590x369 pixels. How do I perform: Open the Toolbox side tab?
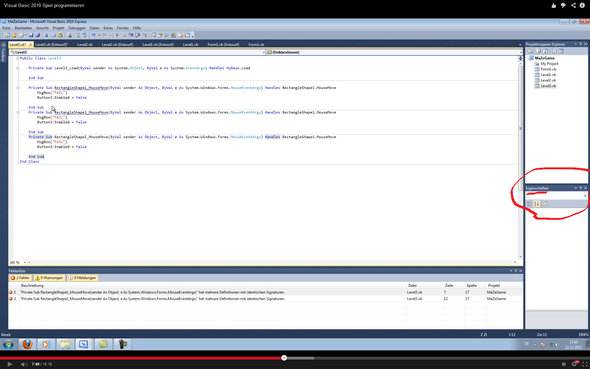3,53
